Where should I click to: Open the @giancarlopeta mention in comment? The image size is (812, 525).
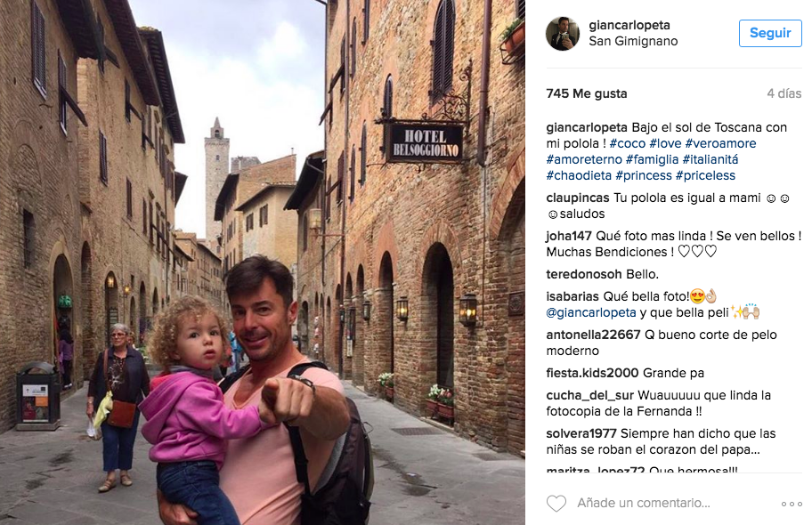[591, 312]
